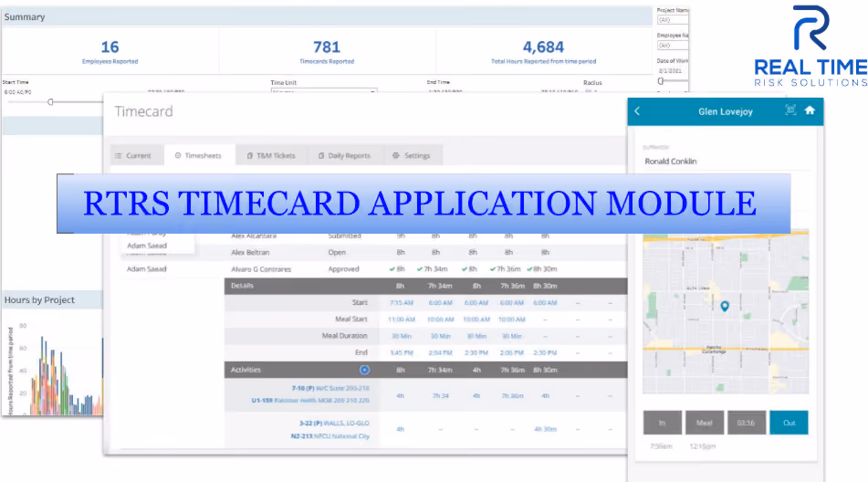Select the Alvaro G Contrares row
Image resolution: width=868 pixels, height=482 pixels.
[x=425, y=269]
